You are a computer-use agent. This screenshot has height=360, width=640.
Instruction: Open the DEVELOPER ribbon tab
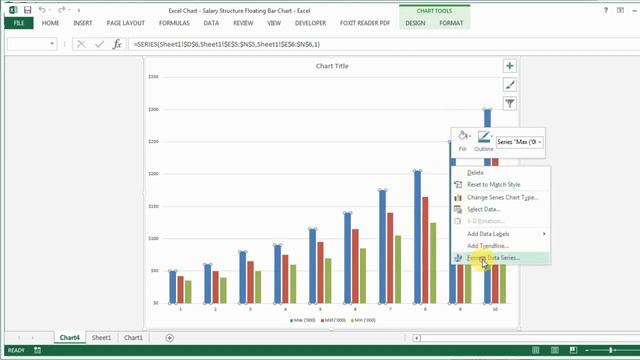(311, 23)
